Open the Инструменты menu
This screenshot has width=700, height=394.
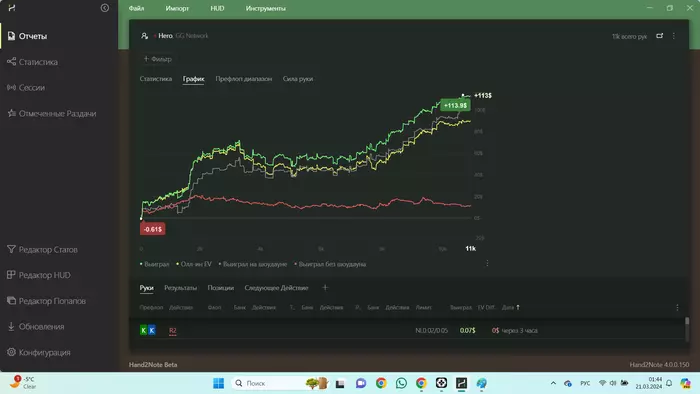point(266,8)
